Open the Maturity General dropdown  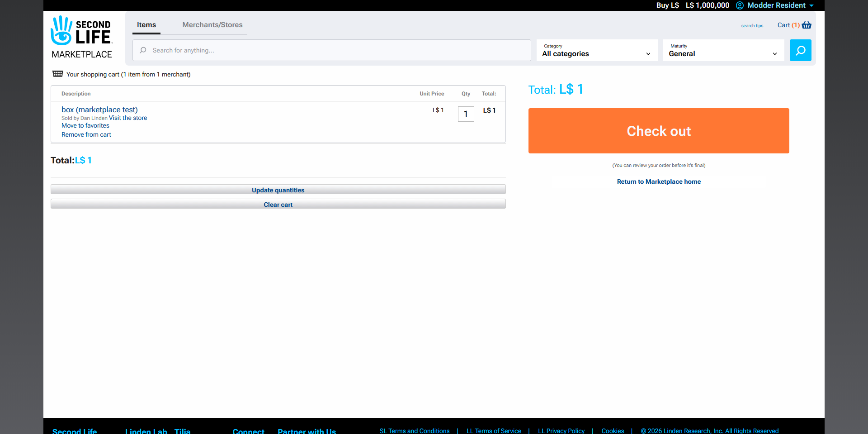click(x=723, y=50)
